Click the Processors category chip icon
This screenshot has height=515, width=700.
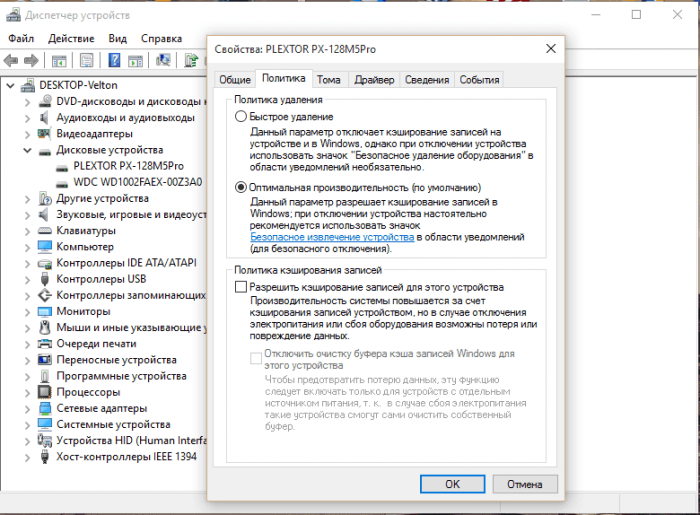tap(44, 392)
